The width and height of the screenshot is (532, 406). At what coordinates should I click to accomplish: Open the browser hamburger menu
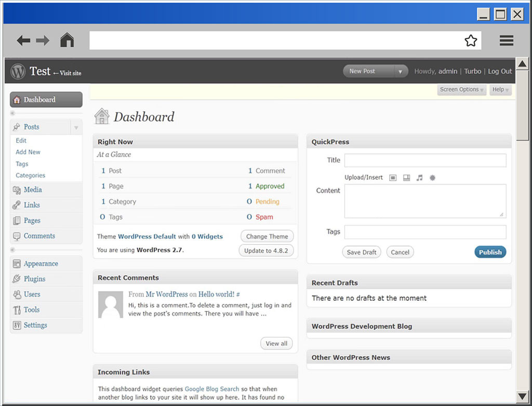click(x=506, y=40)
